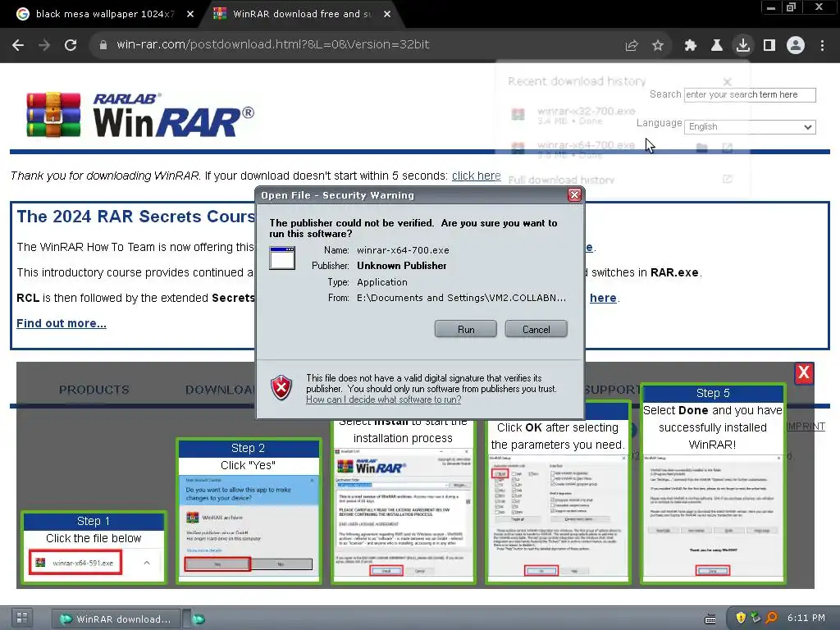840x630 pixels.
Task: Open the extensions puzzle icon
Action: click(x=690, y=46)
